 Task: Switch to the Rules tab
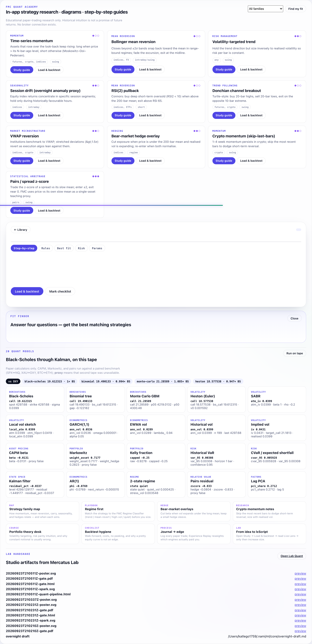tap(46, 248)
